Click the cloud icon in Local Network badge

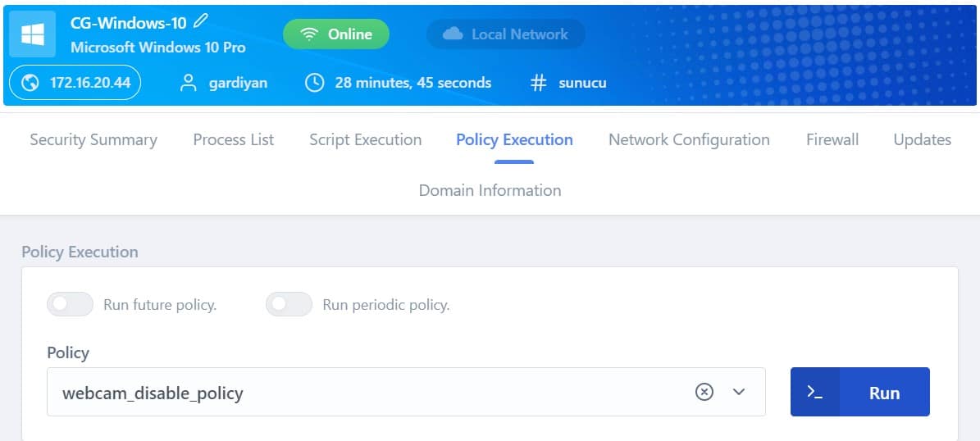pos(453,34)
